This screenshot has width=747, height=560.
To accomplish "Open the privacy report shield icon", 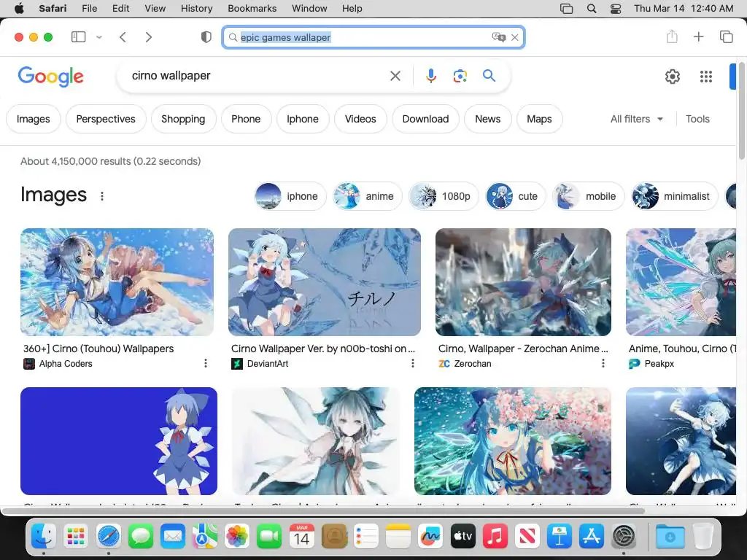I will (206, 36).
